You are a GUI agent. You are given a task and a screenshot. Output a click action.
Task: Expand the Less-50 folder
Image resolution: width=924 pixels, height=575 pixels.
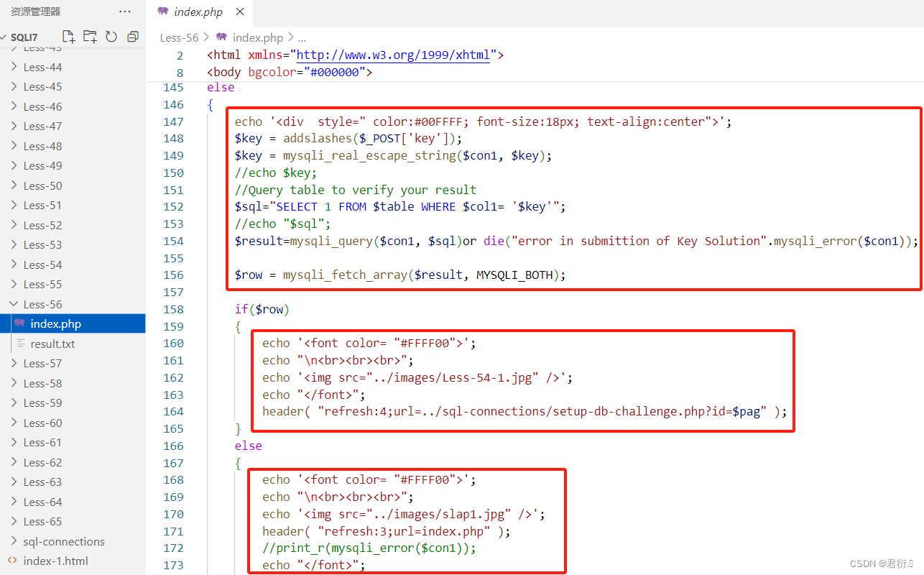73,185
